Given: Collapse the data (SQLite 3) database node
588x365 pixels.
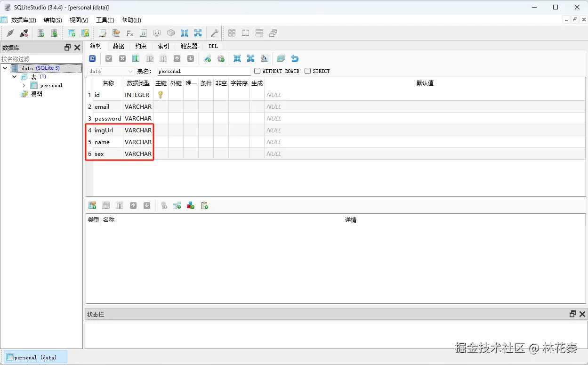Looking at the screenshot, I should click(5, 68).
